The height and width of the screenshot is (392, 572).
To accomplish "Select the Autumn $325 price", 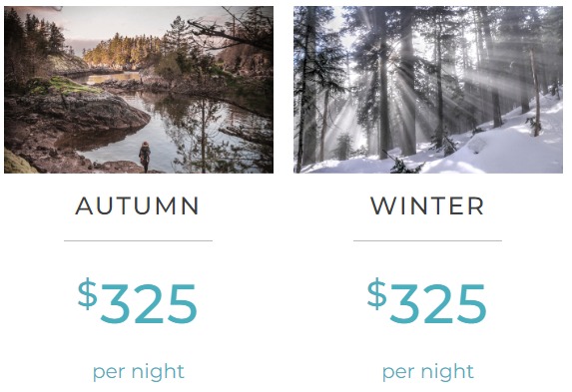I will [138, 301].
